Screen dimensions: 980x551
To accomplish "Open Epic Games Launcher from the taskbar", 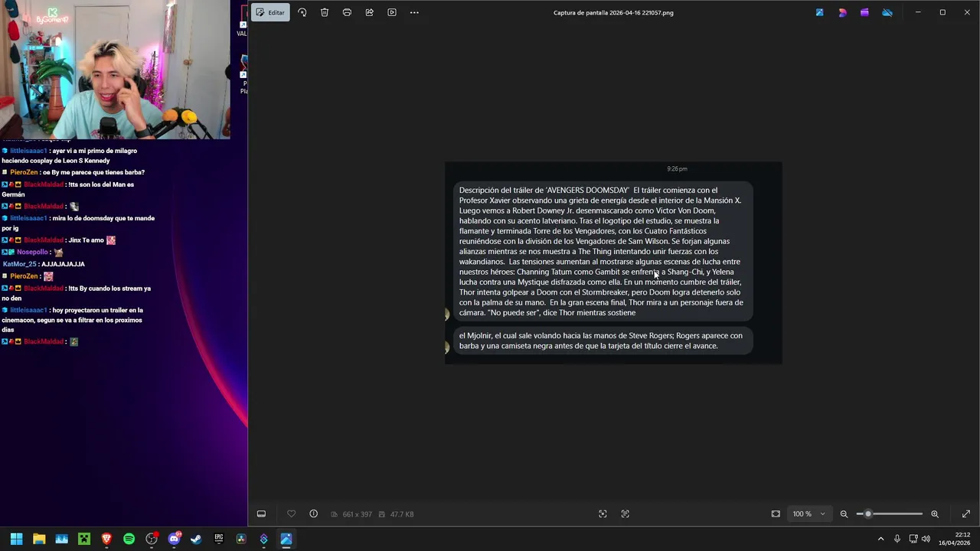I will (219, 539).
